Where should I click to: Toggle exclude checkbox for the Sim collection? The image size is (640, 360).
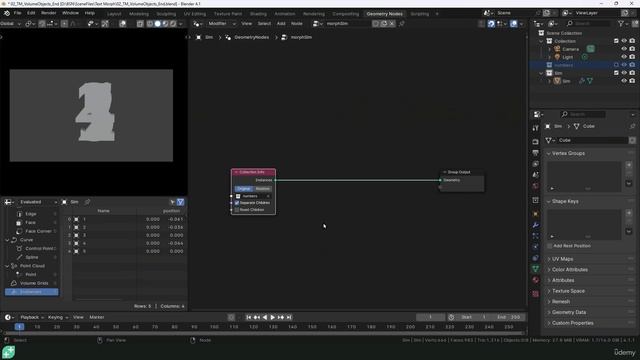(616, 73)
